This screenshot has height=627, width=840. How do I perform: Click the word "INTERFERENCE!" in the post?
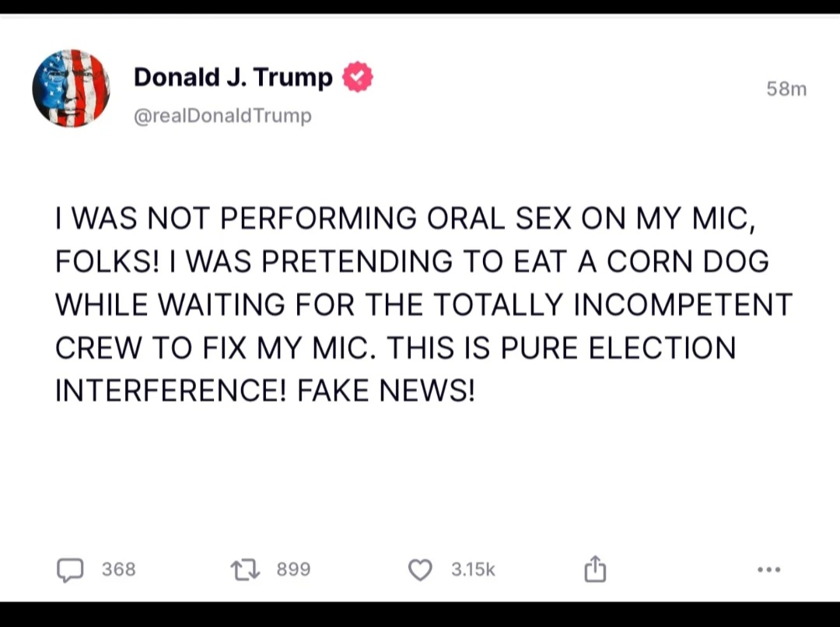[171, 390]
